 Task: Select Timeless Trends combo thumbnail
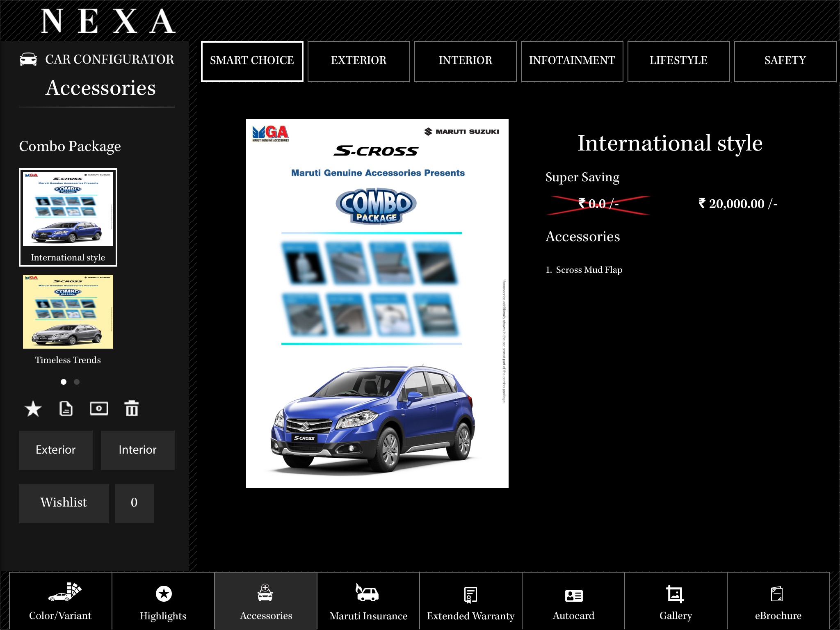click(68, 320)
